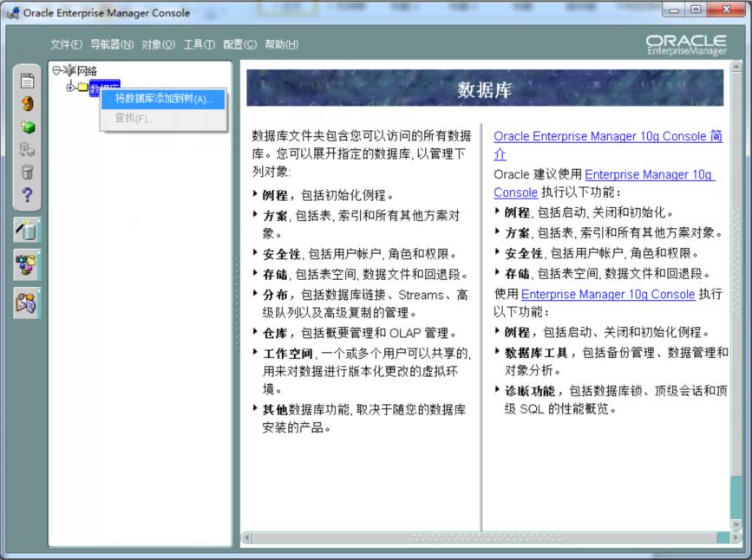The image size is (752, 560).
Task: Open the 帮助(H) menu
Action: coord(282,44)
